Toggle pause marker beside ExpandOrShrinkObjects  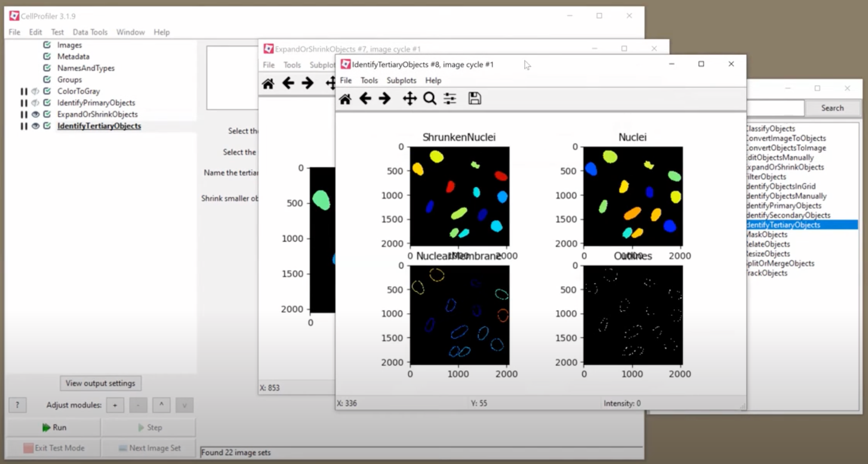pos(24,115)
